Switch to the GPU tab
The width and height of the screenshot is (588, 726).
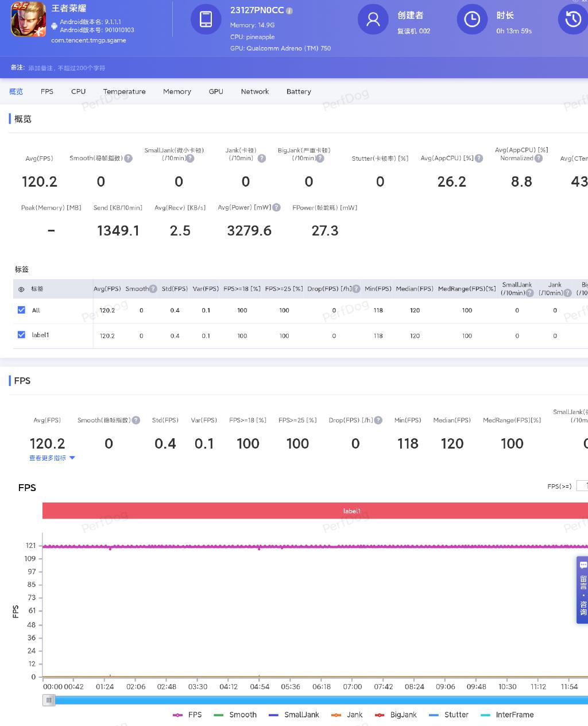coord(216,91)
